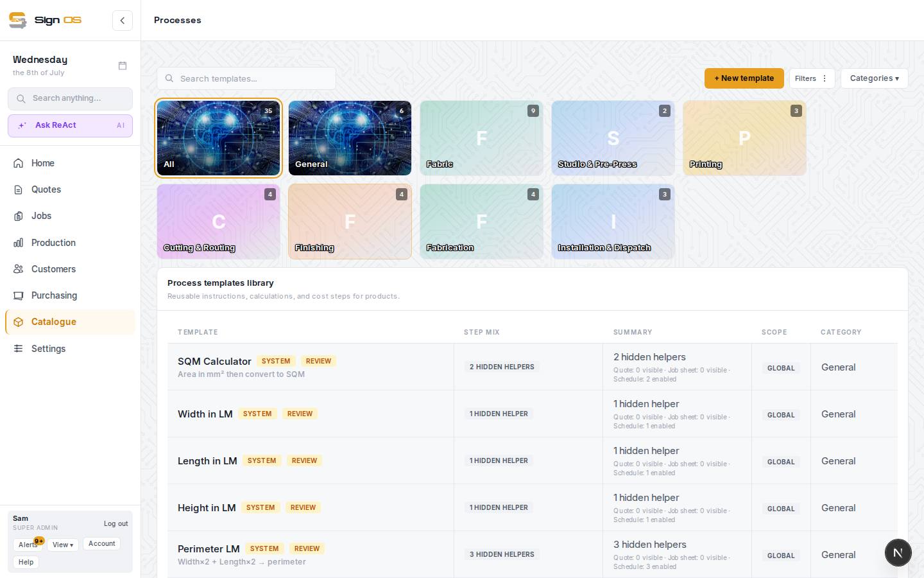Open the Width in LM template
Screen dimensions: 924x578
pos(205,414)
